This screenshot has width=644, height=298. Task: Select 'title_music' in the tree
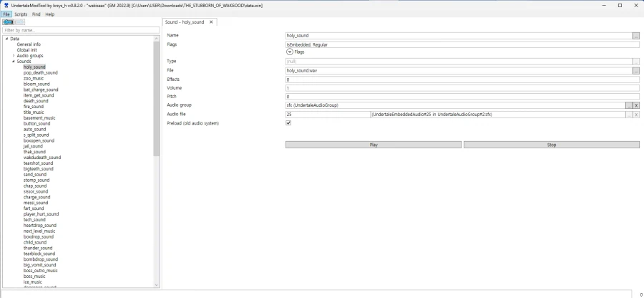(x=34, y=112)
